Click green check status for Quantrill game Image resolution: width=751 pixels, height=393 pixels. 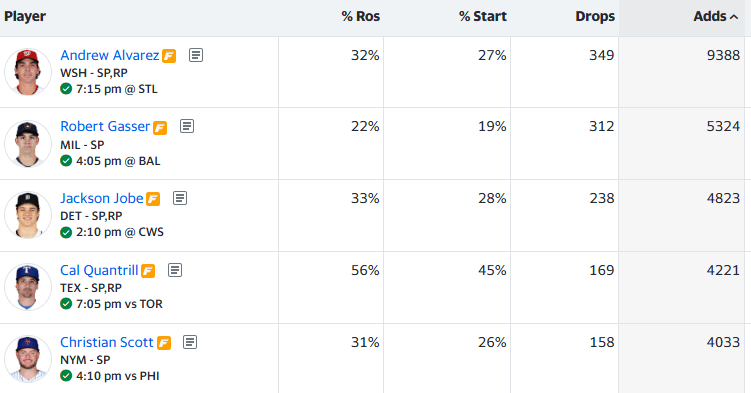point(66,304)
